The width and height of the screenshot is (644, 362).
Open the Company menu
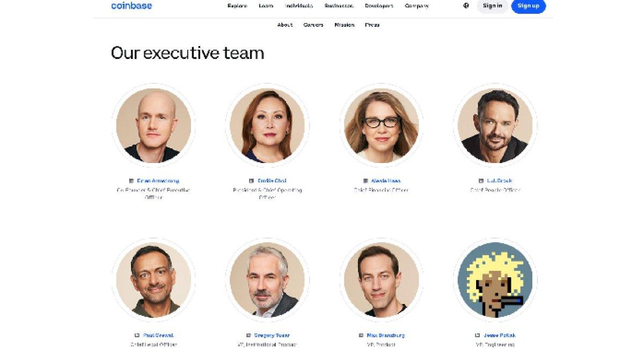(417, 6)
